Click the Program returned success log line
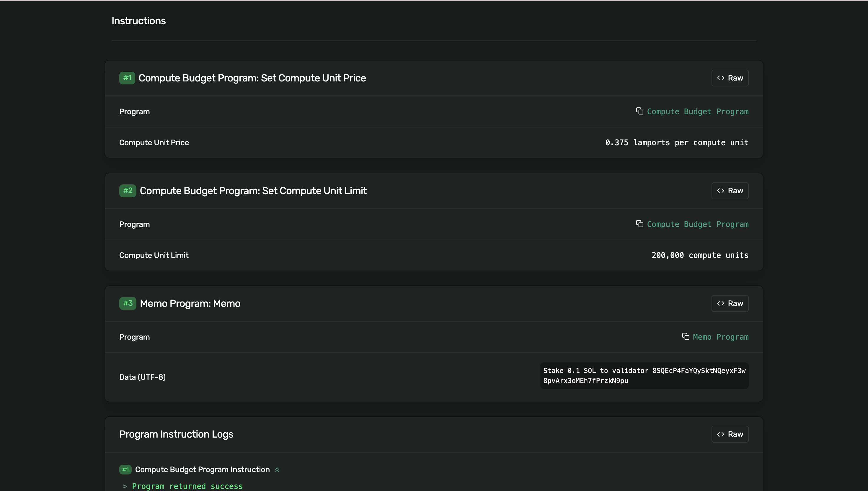Viewport: 868px width, 491px height. pyautogui.click(x=187, y=486)
